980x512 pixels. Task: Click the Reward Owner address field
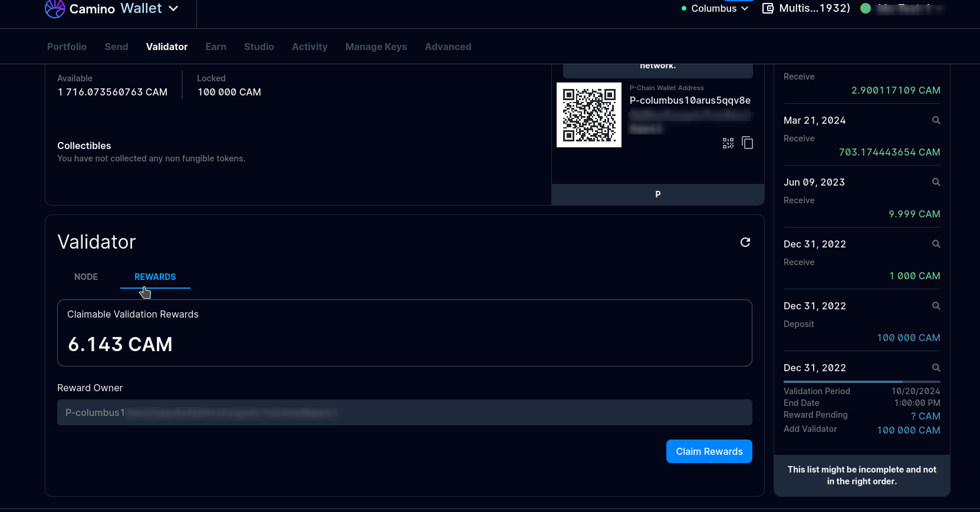404,412
